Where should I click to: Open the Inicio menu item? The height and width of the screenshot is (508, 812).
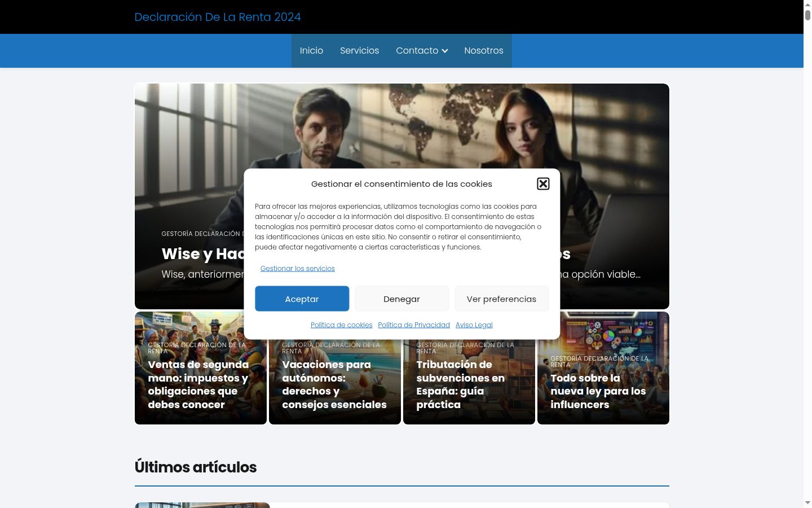coord(311,51)
